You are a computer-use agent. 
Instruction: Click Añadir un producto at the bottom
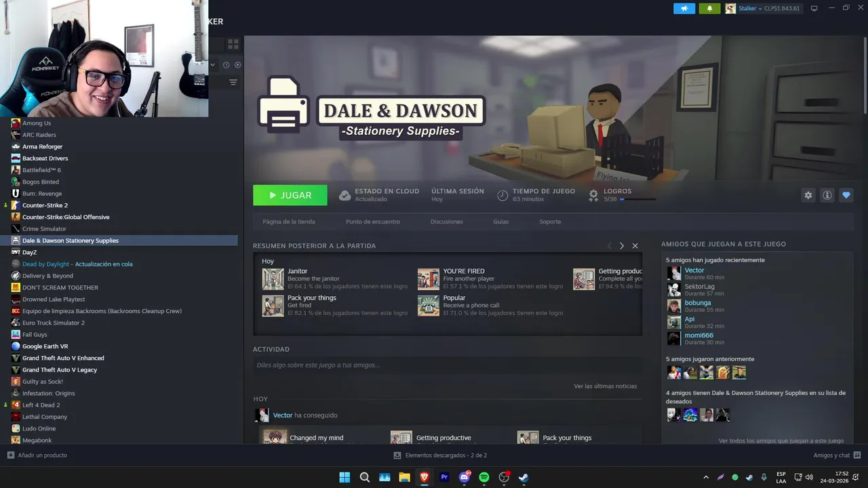37,455
